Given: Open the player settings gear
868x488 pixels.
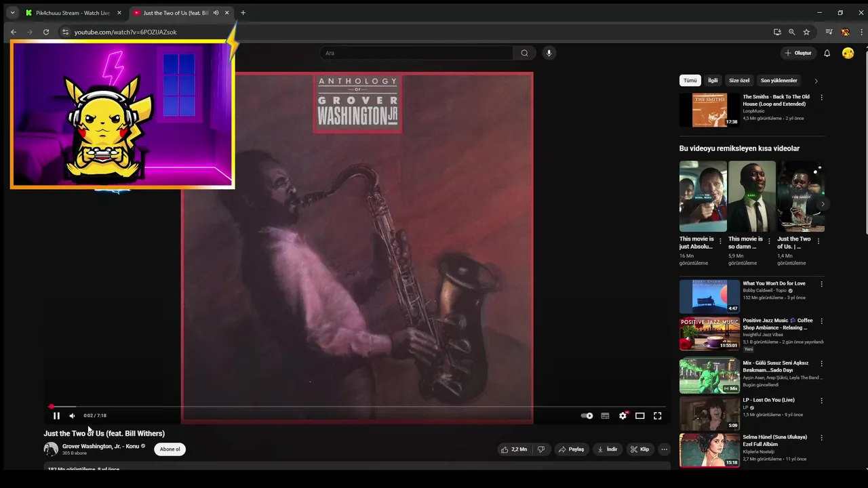Looking at the screenshot, I should coord(623,415).
